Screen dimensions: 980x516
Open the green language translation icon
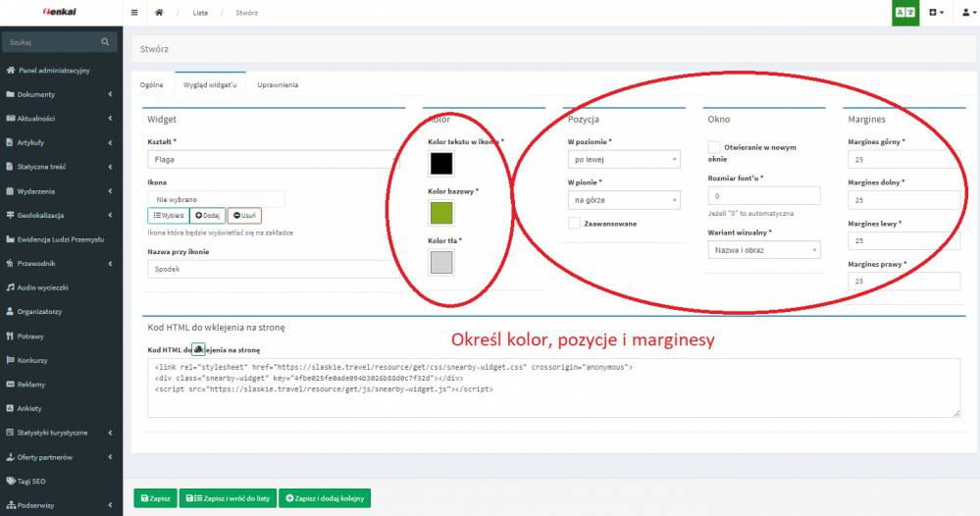[906, 13]
